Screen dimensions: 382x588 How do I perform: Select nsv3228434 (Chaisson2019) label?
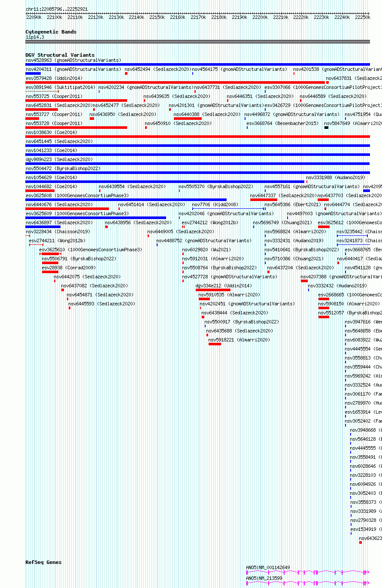click(x=58, y=232)
